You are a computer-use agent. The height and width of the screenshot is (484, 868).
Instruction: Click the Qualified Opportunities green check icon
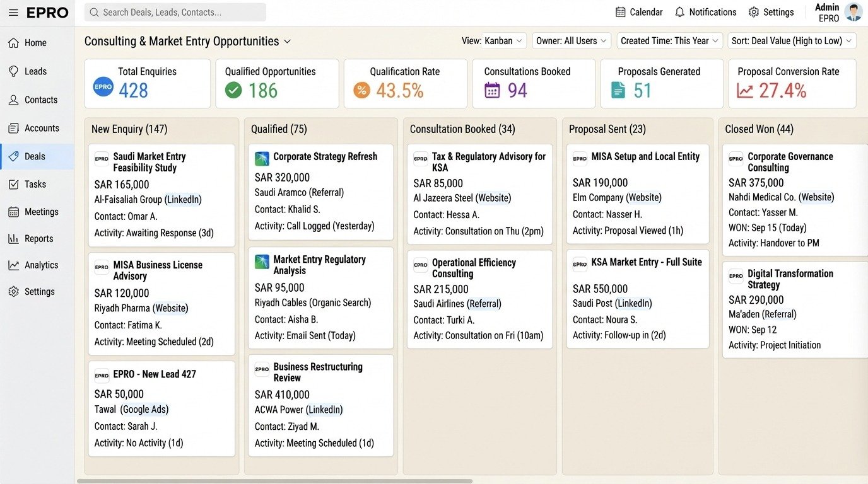(233, 90)
